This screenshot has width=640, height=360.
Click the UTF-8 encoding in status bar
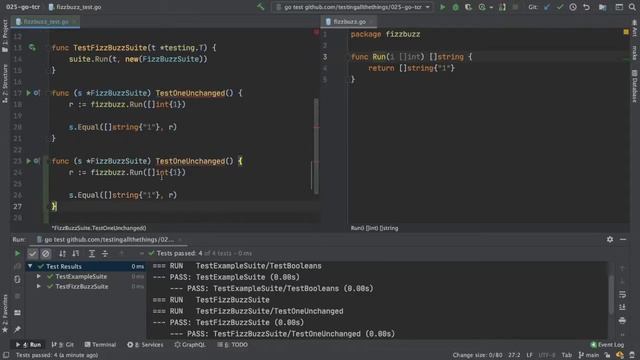click(x=547, y=355)
